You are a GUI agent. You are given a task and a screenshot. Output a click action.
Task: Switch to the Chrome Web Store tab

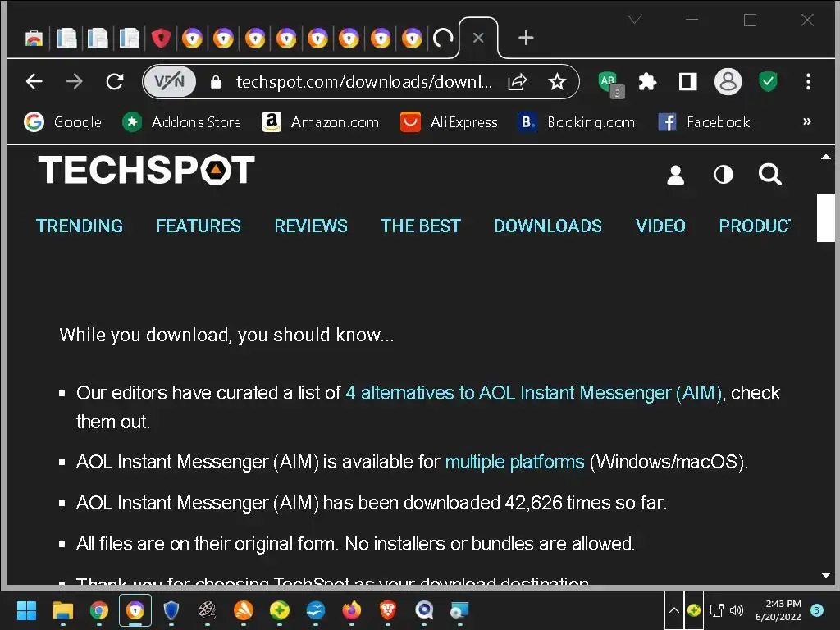34,38
